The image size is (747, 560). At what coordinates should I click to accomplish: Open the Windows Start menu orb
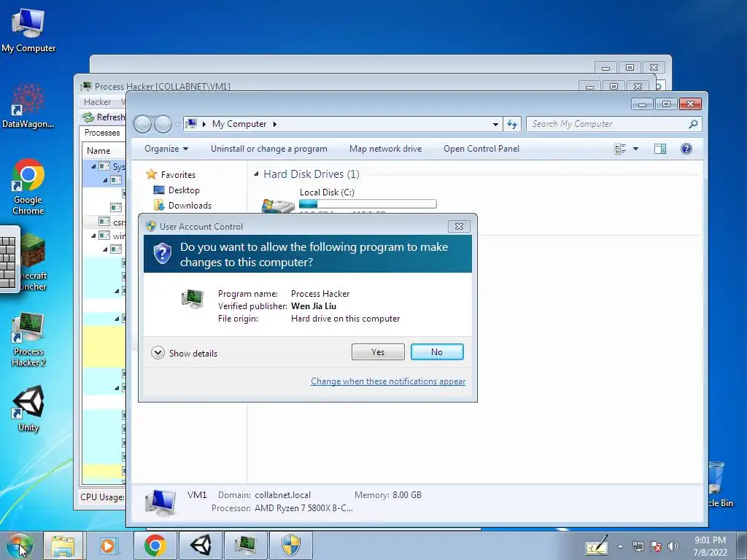(18, 545)
